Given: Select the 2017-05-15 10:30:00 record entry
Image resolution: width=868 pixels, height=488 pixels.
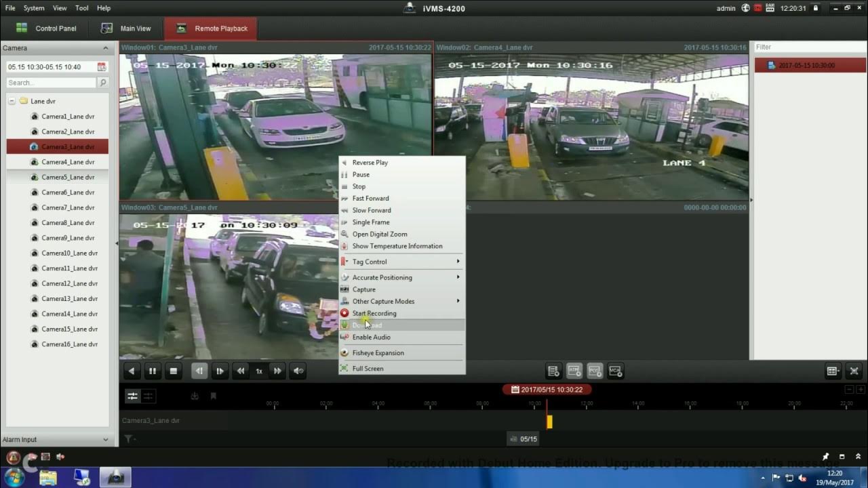Looking at the screenshot, I should [810, 65].
